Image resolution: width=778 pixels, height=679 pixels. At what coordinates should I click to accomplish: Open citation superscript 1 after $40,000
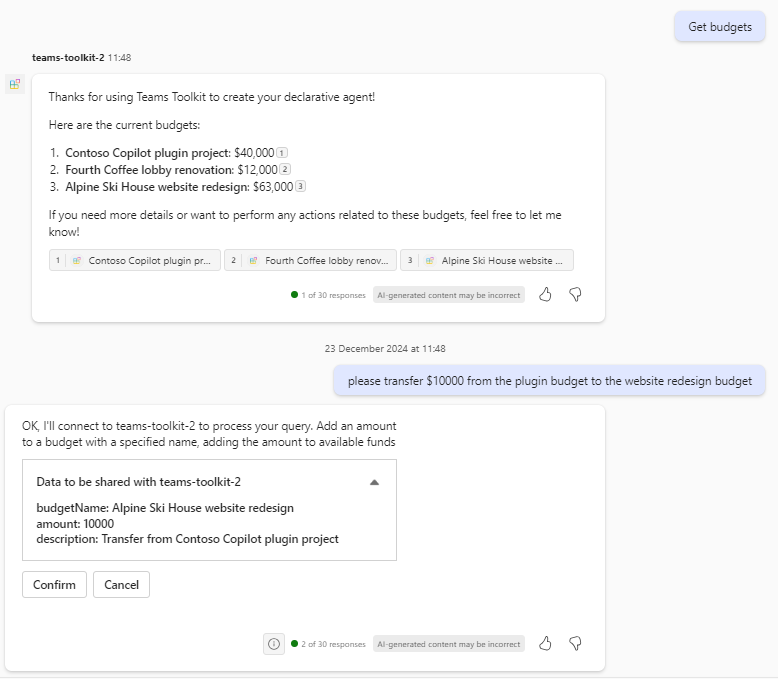pos(282,153)
